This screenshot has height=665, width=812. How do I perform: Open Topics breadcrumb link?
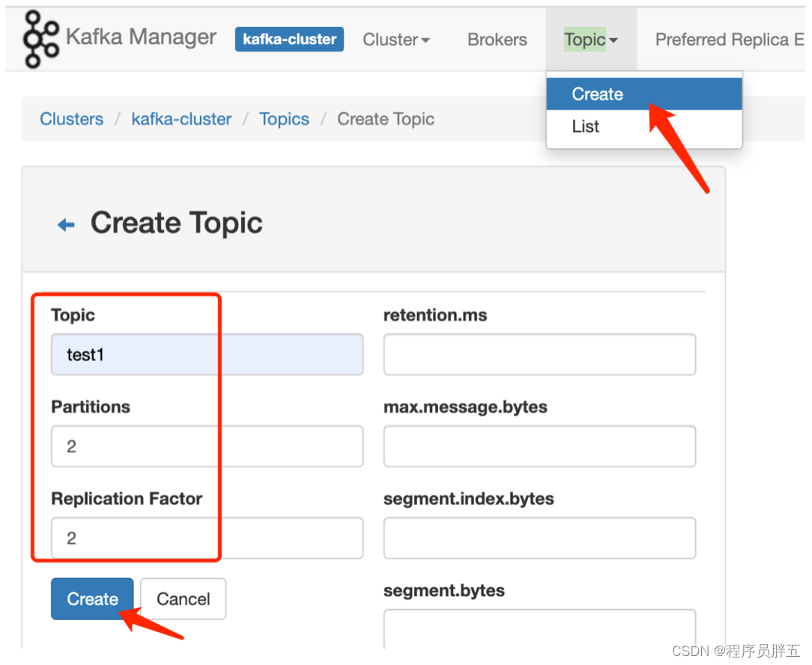(x=284, y=119)
